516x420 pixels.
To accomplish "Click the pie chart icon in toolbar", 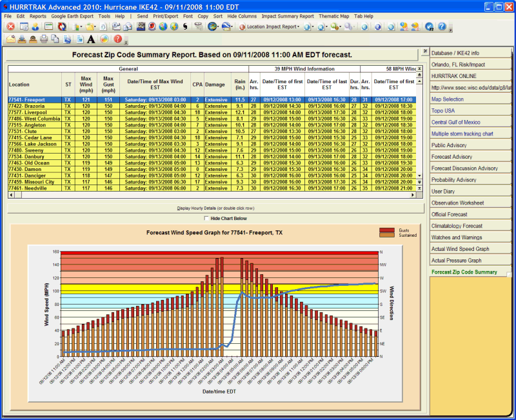I will (103, 40).
